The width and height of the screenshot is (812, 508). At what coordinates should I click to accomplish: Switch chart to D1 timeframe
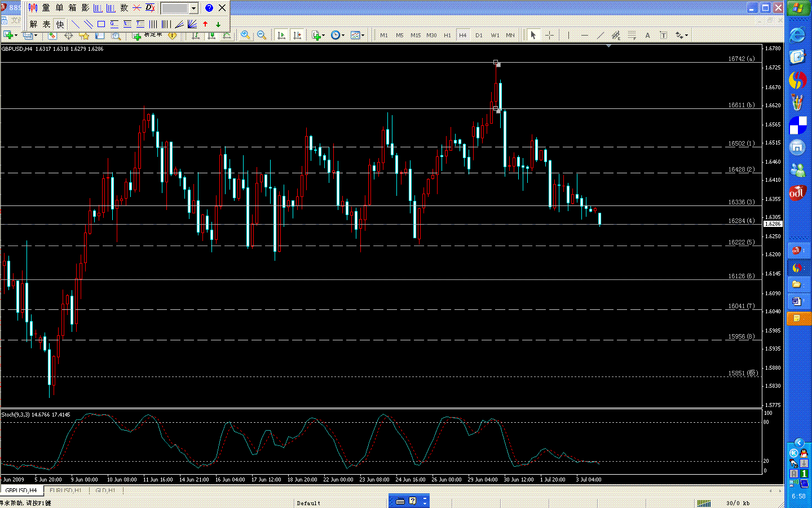[x=479, y=35]
